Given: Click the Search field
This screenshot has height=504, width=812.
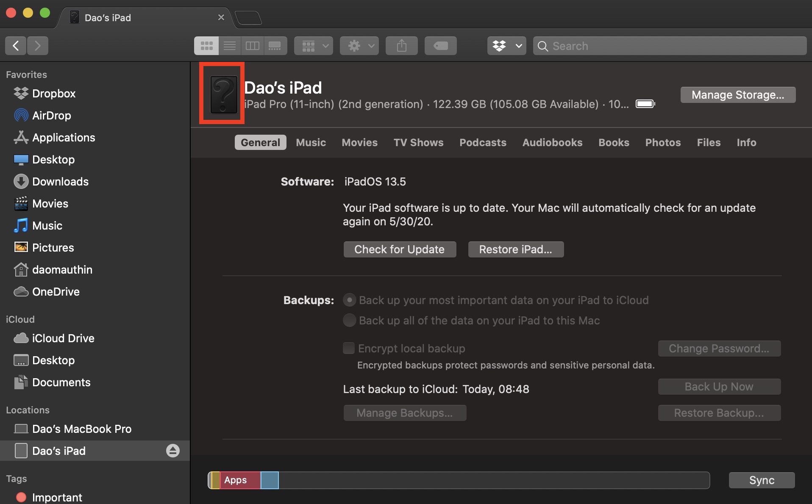Looking at the screenshot, I should 670,46.
